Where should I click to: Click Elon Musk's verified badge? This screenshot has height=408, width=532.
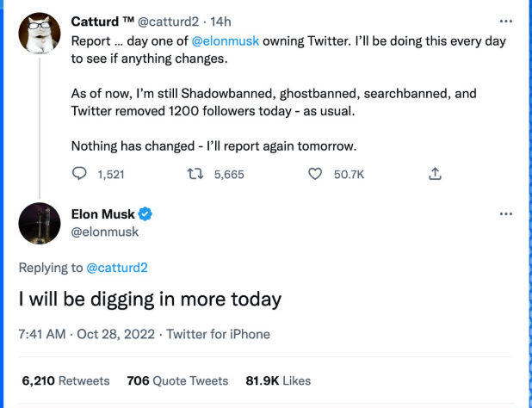coord(147,213)
